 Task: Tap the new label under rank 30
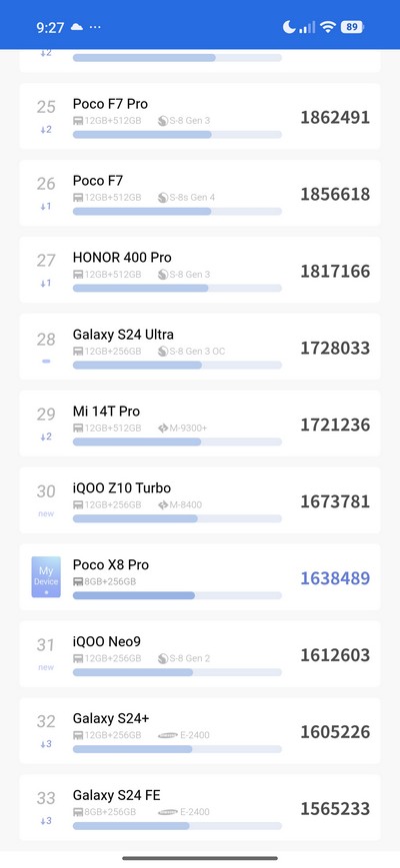click(46, 513)
